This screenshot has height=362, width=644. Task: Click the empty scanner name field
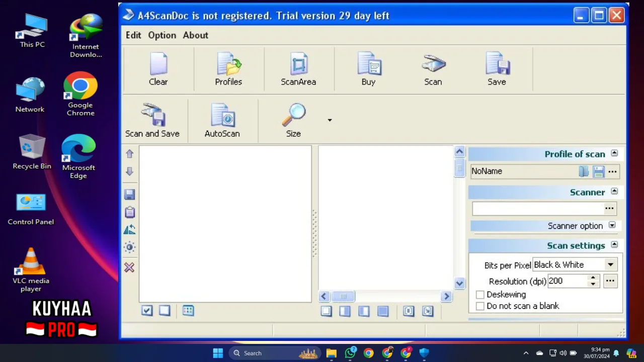pyautogui.click(x=538, y=208)
